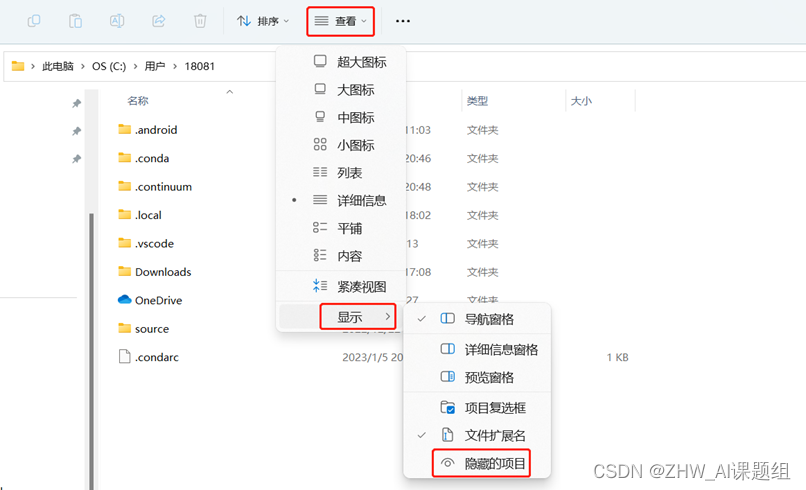Image resolution: width=806 pixels, height=490 pixels.
Task: Select 大图标 view option
Action: [341, 90]
